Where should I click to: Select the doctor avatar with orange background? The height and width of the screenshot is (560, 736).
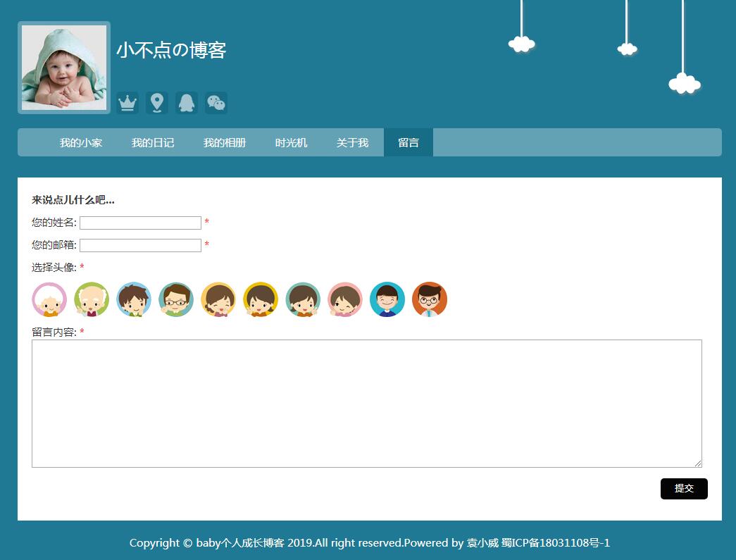(430, 300)
